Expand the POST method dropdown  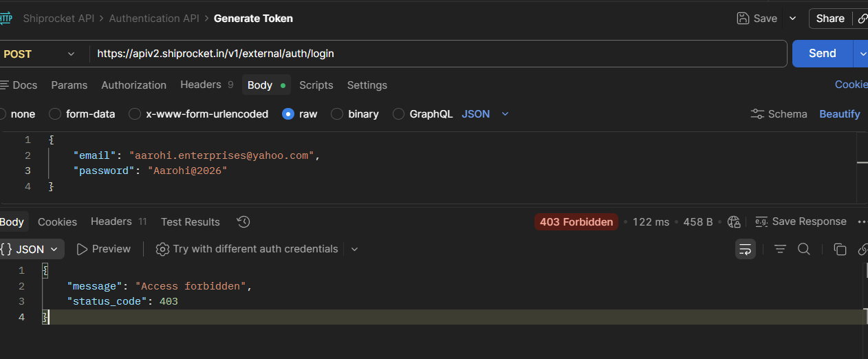click(x=40, y=54)
